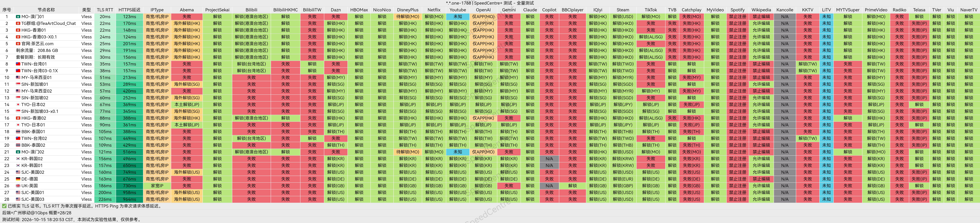Click the 家宽IP cell in the UK-英国 row
The height and width of the screenshot is (223, 980).
tap(157, 186)
